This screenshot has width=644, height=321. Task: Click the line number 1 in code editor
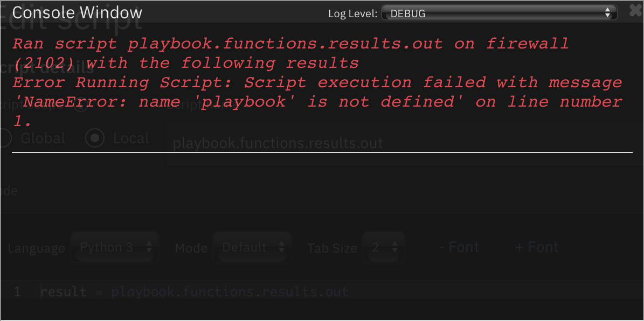(17, 291)
